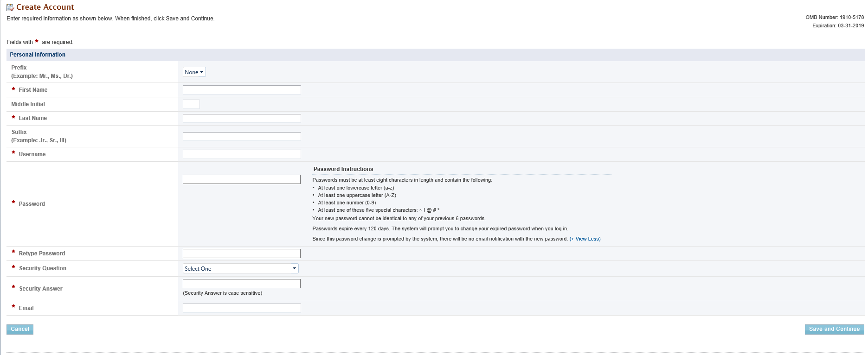This screenshot has height=355, width=868.
Task: Focus the Username input
Action: click(x=242, y=154)
